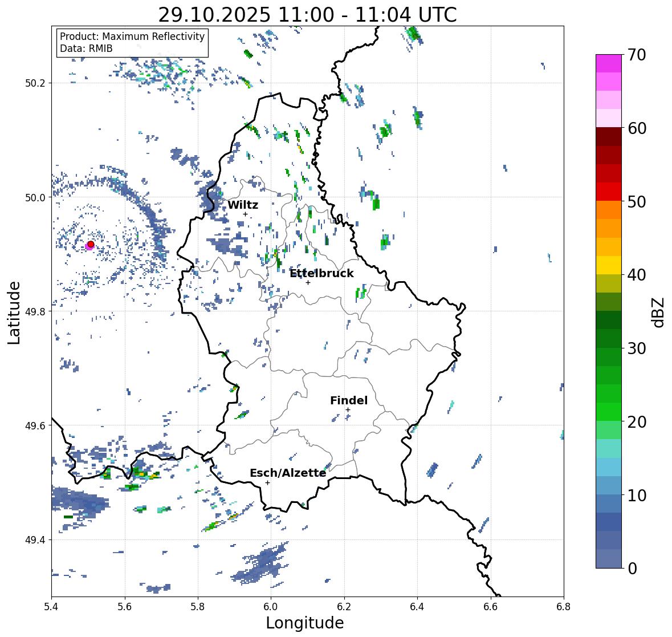Click the 20 tick on colorbar
Screen dimensions: 672x637
pyautogui.click(x=637, y=422)
